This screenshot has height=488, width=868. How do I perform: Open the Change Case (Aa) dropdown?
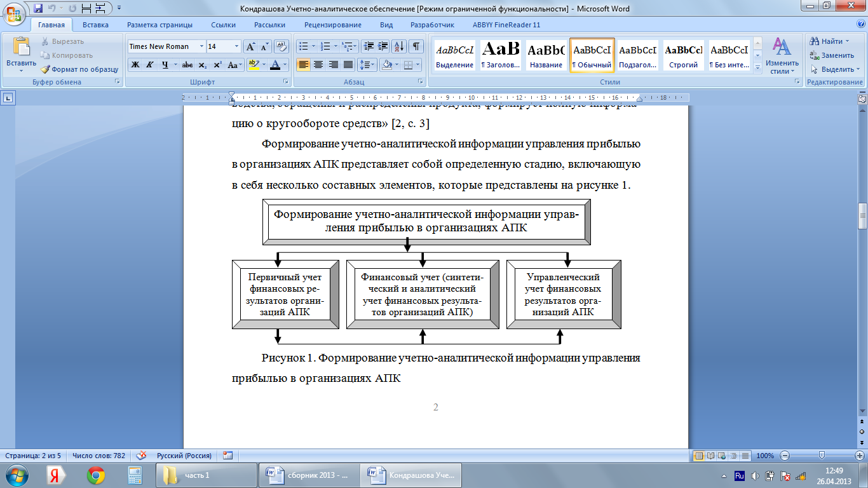pyautogui.click(x=235, y=65)
